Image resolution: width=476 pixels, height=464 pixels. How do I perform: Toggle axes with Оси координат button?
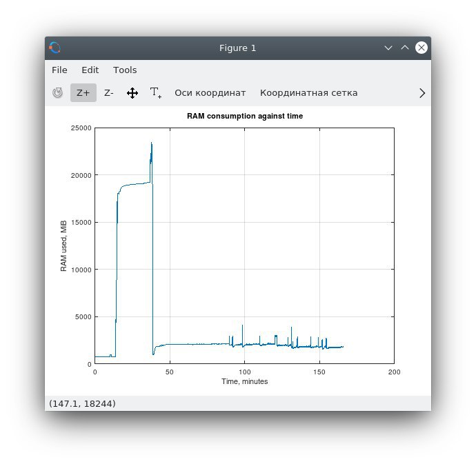point(210,92)
